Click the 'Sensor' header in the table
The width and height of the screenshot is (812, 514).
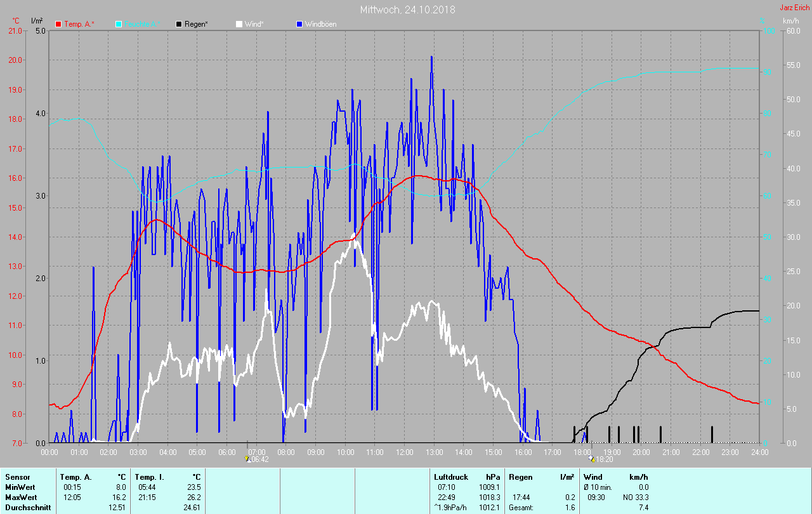pyautogui.click(x=17, y=477)
